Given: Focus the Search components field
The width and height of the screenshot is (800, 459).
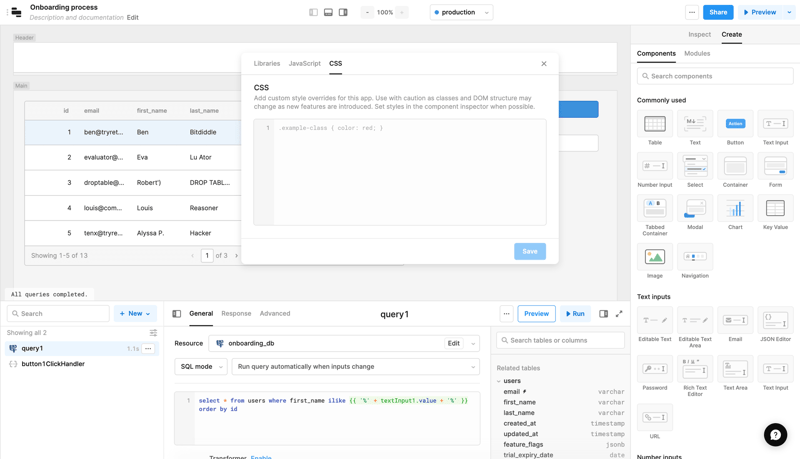Looking at the screenshot, I should (x=715, y=76).
